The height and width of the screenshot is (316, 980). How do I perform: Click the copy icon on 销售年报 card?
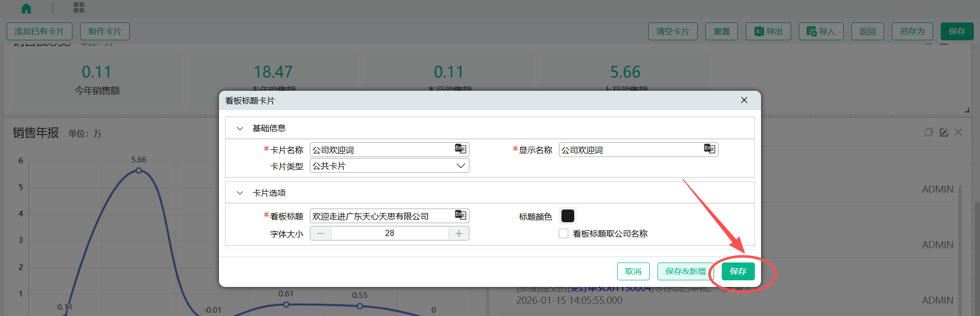click(x=928, y=133)
